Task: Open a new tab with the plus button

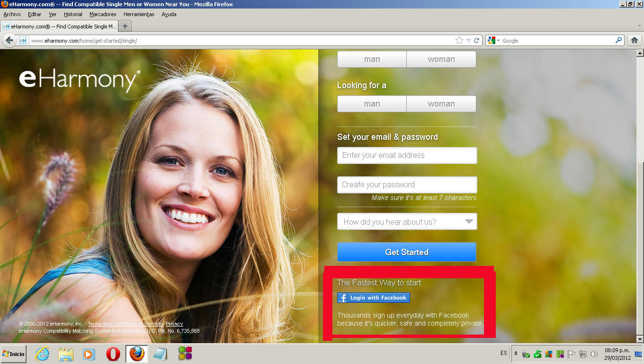Action: [x=125, y=26]
